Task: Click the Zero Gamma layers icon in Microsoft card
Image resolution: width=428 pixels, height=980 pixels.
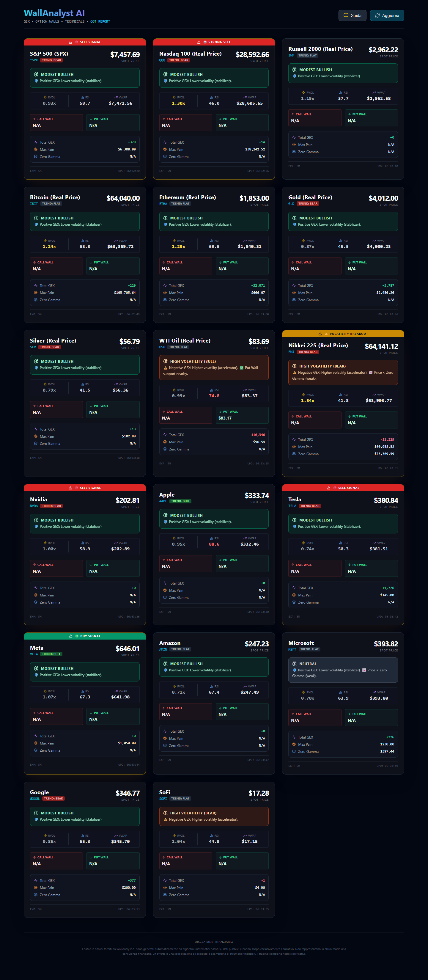Action: [x=294, y=751]
